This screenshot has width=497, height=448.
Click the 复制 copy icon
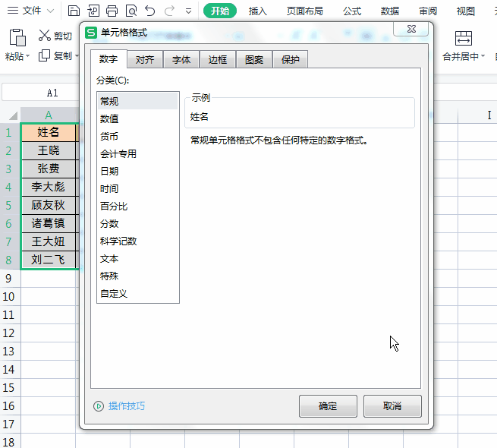click(44, 55)
